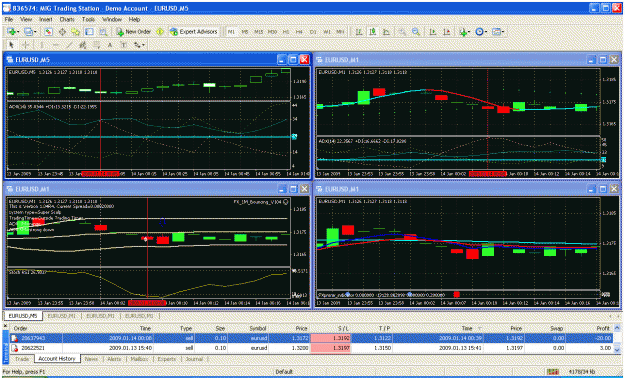Select the trendline drawing tool
This screenshot has height=378, width=625.
[69, 45]
